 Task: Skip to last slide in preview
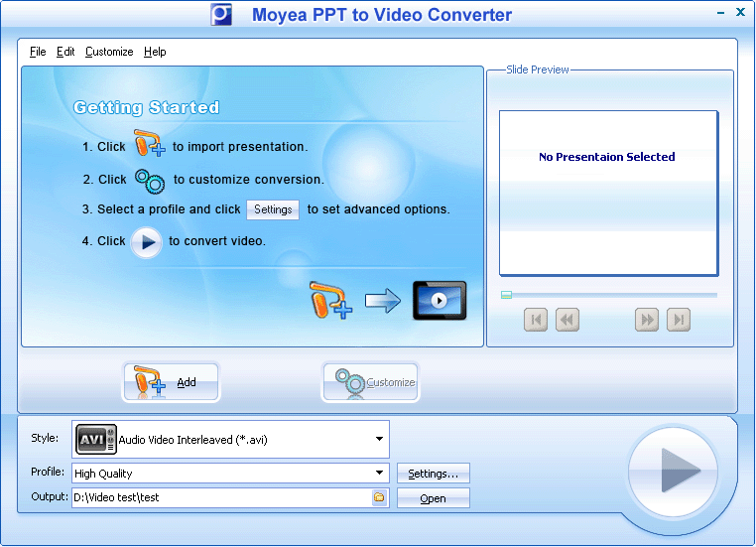[x=679, y=320]
